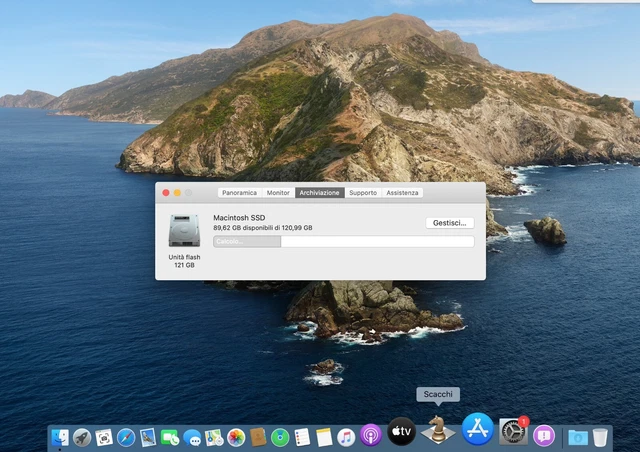Open Maps app in Dock
640x452 pixels.
[x=214, y=438]
